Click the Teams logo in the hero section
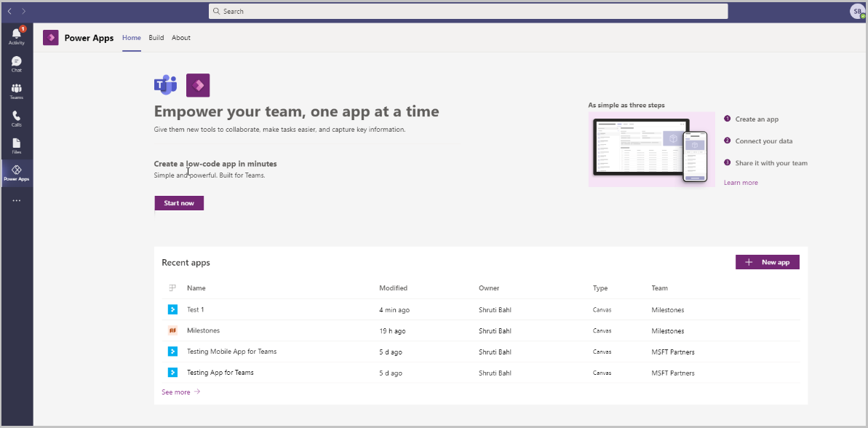The width and height of the screenshot is (868, 428). coord(165,85)
